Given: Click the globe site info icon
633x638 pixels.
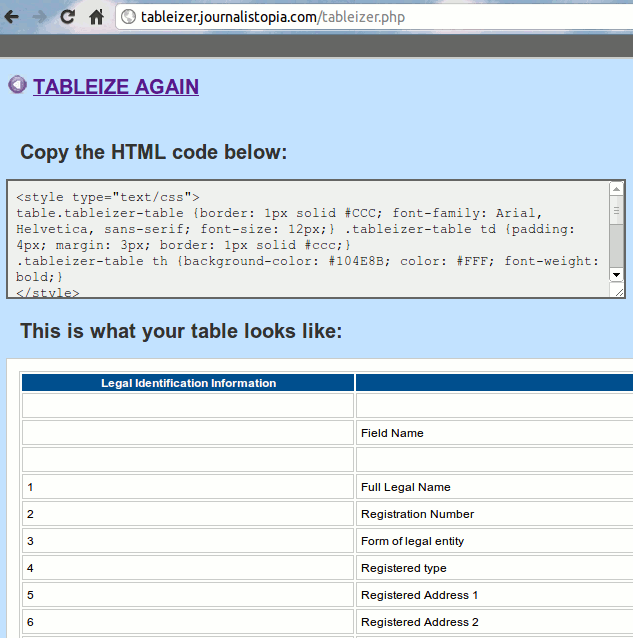Looking at the screenshot, I should 129,17.
